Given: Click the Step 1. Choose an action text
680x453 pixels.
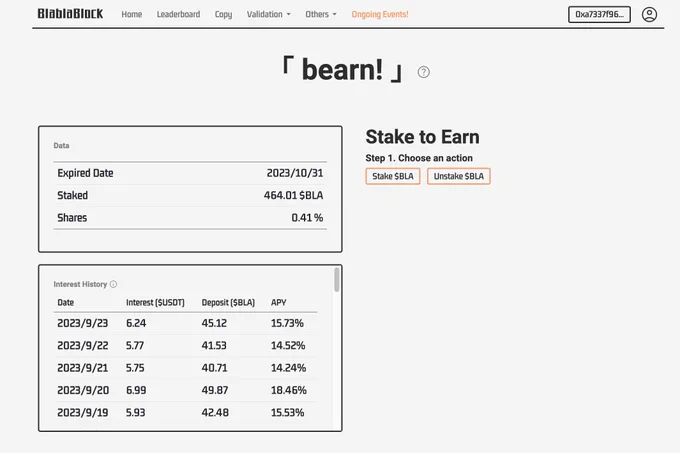Looking at the screenshot, I should pyautogui.click(x=419, y=158).
